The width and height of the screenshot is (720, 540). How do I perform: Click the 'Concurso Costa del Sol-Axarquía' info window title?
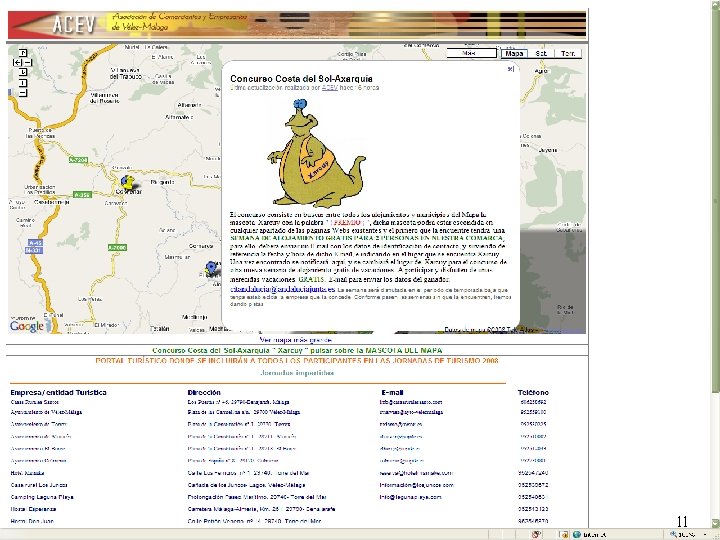point(301,79)
